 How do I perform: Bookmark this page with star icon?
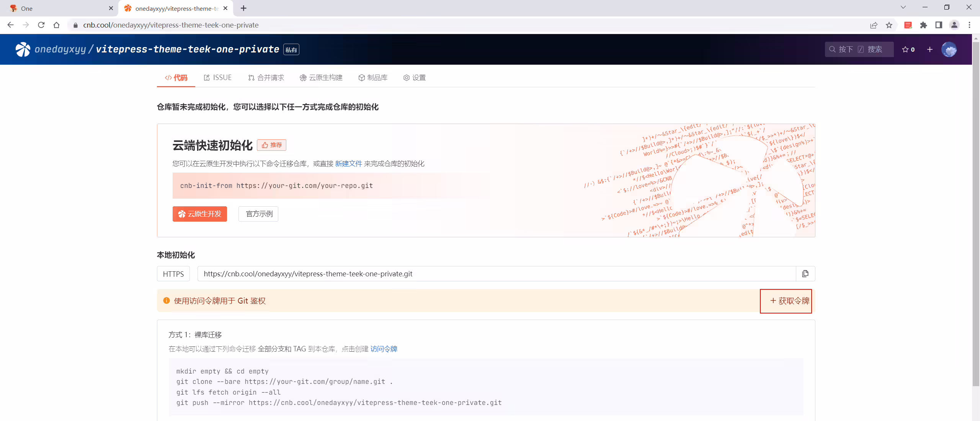[x=889, y=25]
